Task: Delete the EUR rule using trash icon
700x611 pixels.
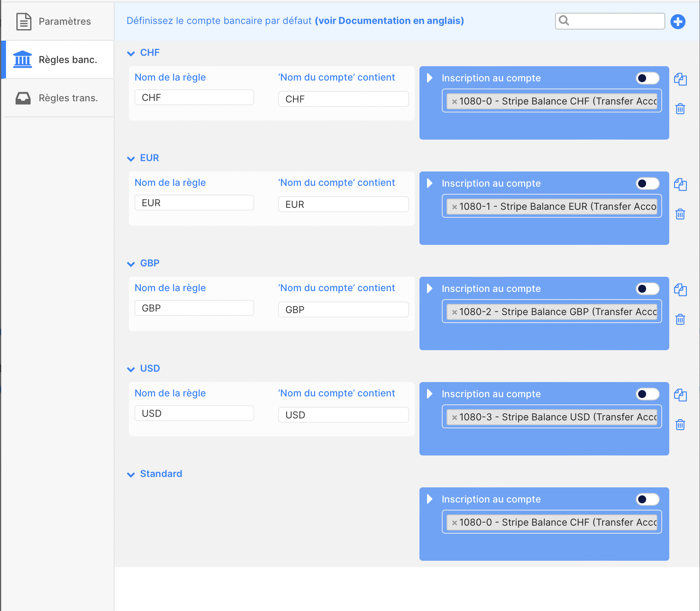Action: tap(680, 214)
